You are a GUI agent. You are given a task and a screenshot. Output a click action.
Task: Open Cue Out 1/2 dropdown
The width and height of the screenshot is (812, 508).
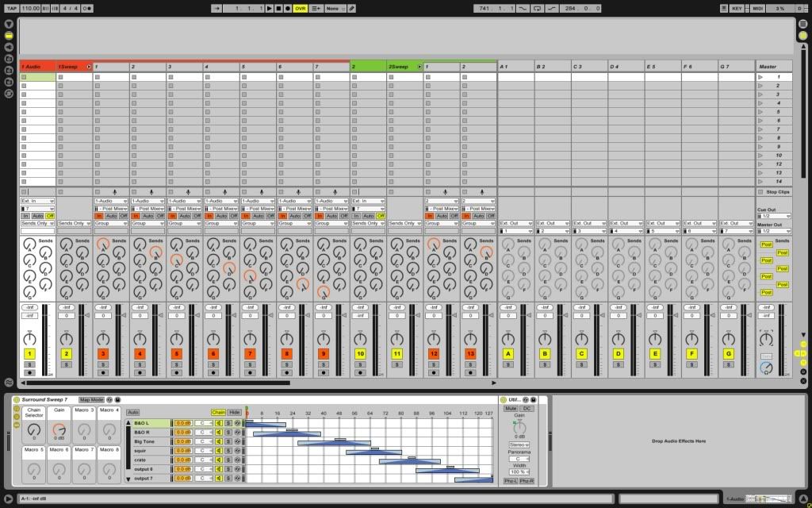tap(774, 216)
